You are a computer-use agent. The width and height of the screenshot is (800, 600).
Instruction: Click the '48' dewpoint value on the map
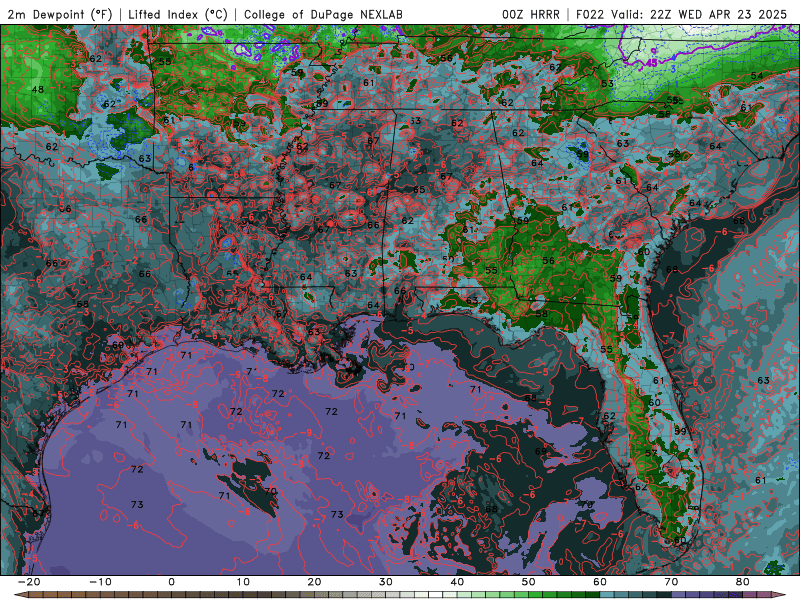(x=38, y=90)
